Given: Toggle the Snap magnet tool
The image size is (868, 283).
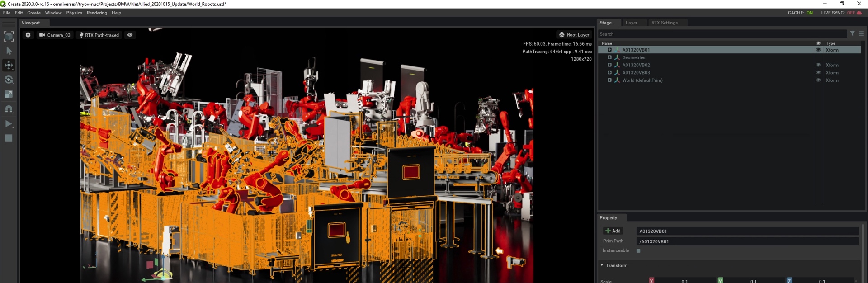Looking at the screenshot, I should click(x=9, y=109).
